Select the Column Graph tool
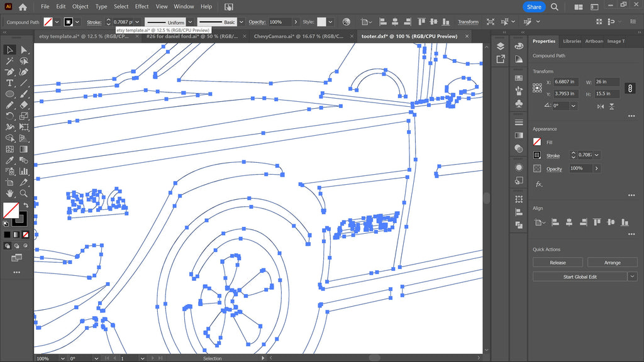The image size is (644, 362). pyautogui.click(x=24, y=172)
